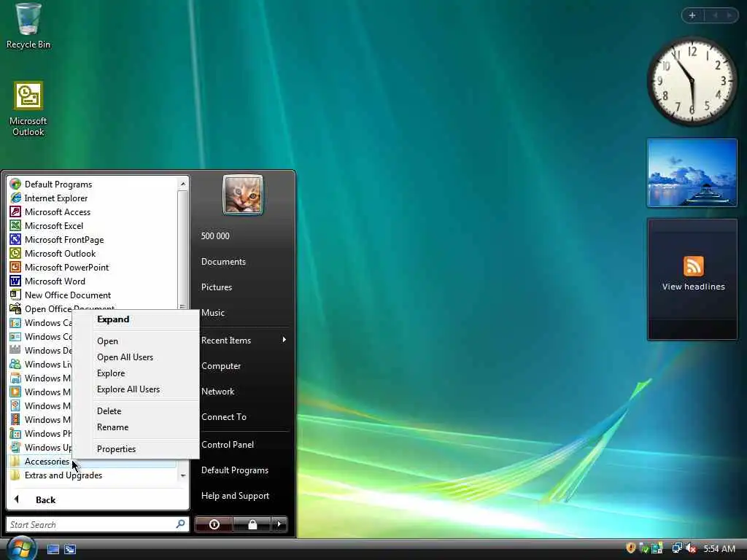Image resolution: width=747 pixels, height=560 pixels.
Task: Open Default Programs in the right pane
Action: pyautogui.click(x=235, y=470)
